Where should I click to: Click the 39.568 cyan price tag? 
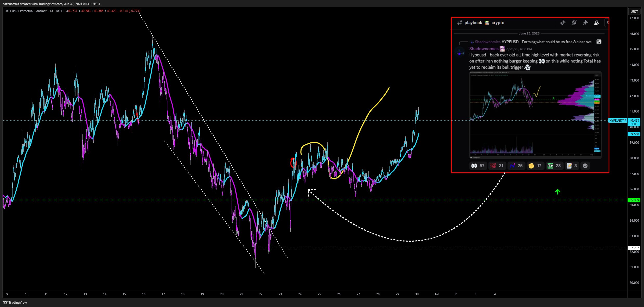click(x=634, y=134)
